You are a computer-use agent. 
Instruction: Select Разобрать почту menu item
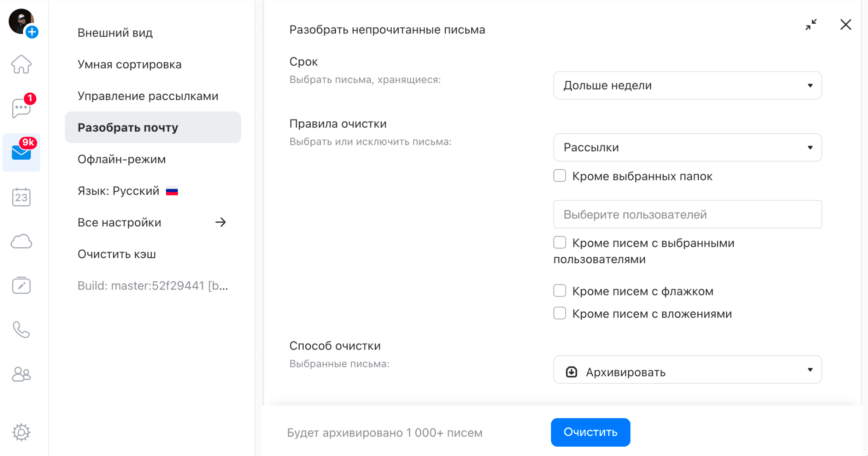point(153,128)
